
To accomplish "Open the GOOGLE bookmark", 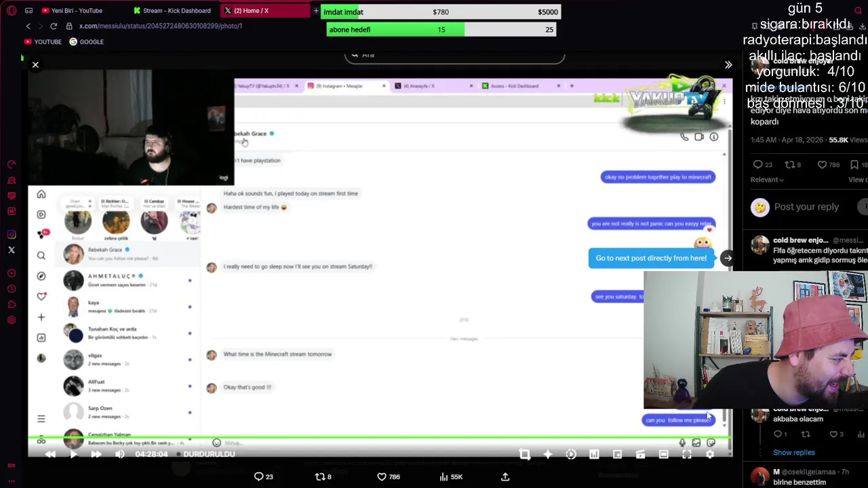I will click(86, 42).
